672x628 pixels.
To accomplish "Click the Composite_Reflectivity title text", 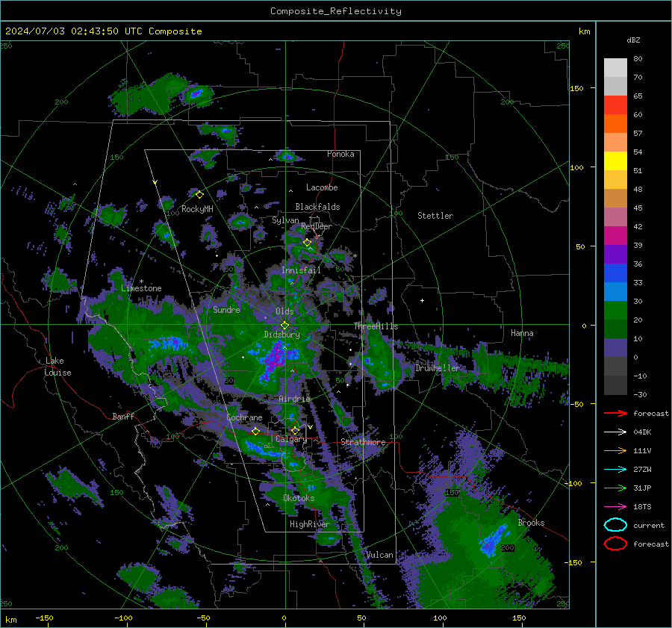I will [336, 11].
